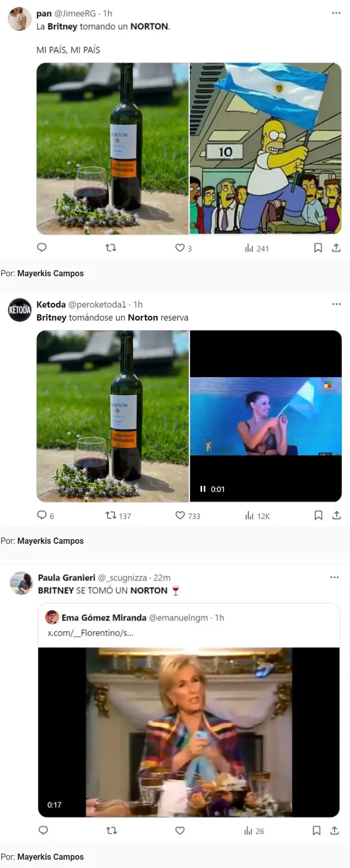Open replies on Ketoda's tweet with 6 comments
Image resolution: width=350 pixels, height=868 pixels.
pos(42,515)
